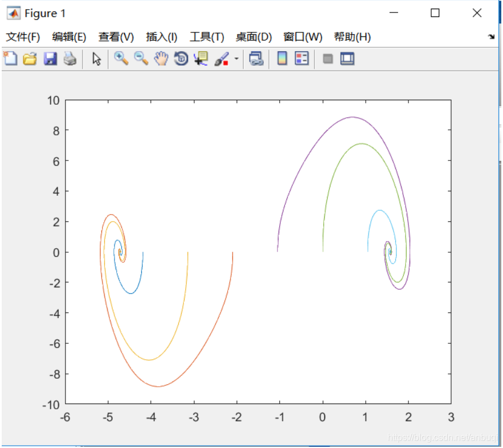Click the y-axis tick label -10
503x448 pixels.
point(51,405)
